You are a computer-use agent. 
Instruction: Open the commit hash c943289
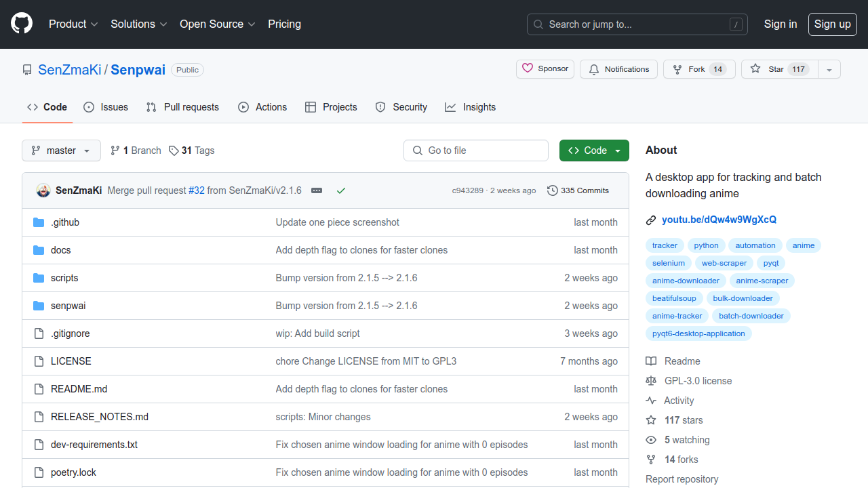coord(468,190)
